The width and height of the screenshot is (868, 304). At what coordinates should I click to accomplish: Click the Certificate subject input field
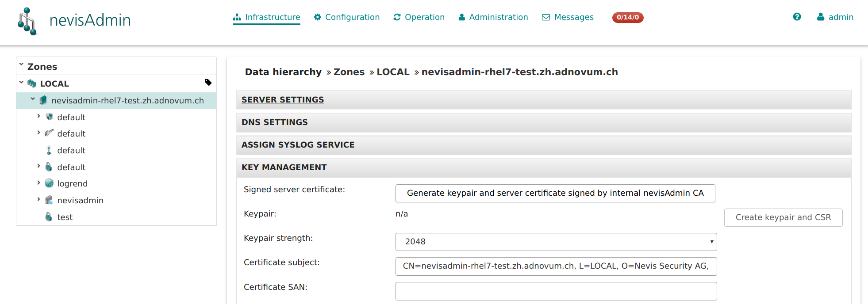click(556, 266)
